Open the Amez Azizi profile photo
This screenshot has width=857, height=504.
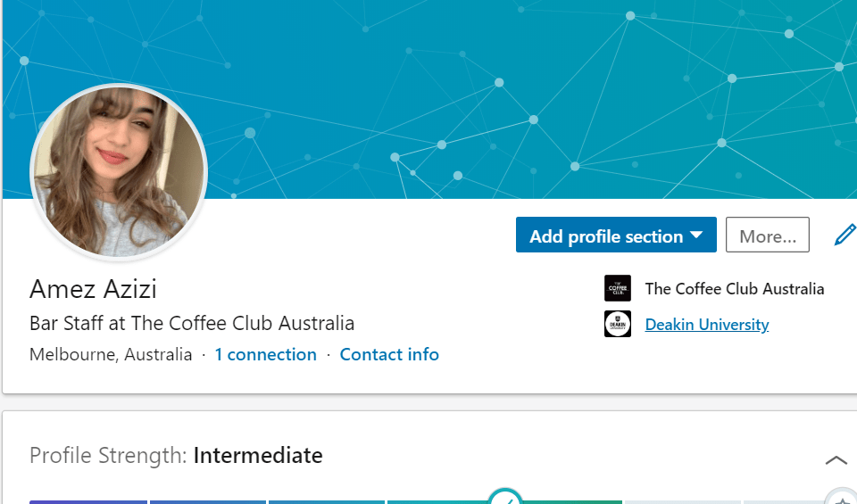pos(119,172)
